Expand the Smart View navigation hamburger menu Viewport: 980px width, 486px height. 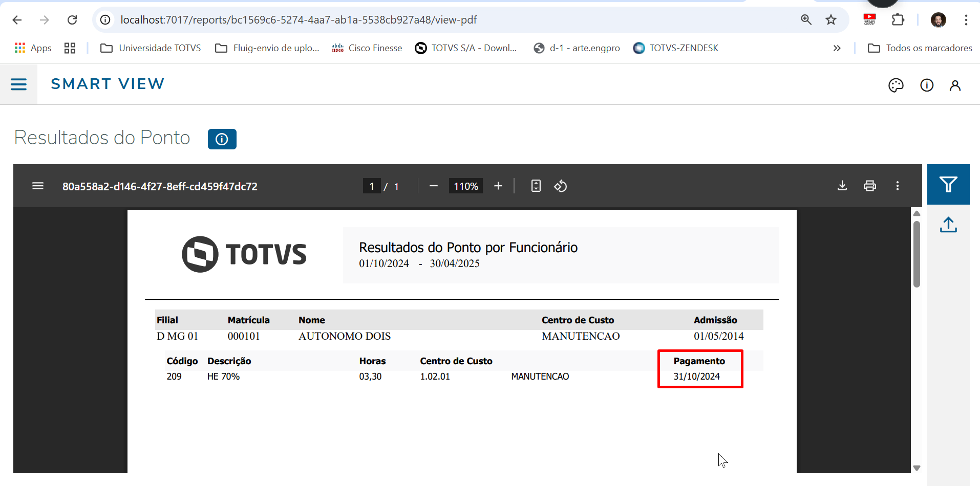click(19, 84)
